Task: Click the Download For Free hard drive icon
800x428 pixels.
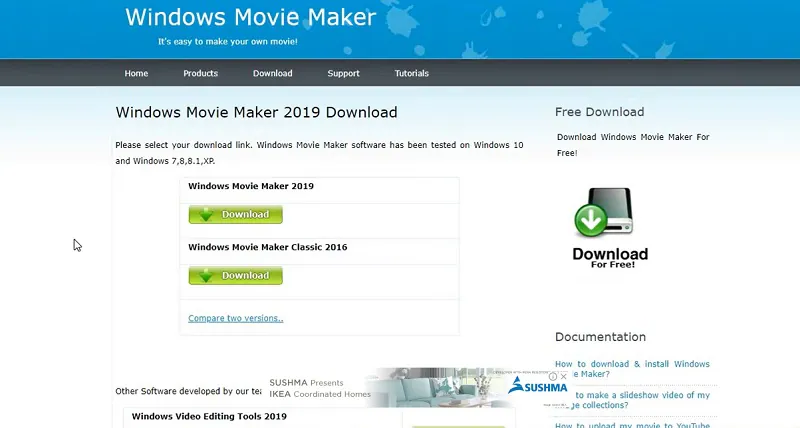Action: point(604,212)
